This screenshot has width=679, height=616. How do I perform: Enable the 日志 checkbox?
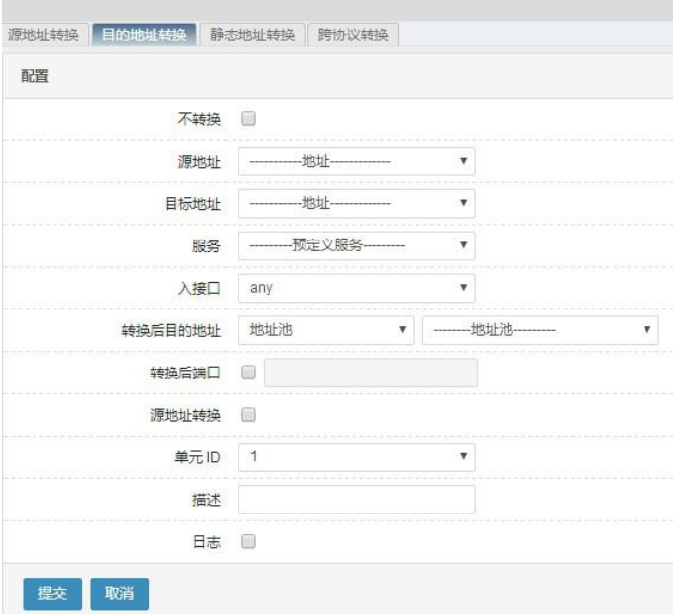(x=248, y=541)
